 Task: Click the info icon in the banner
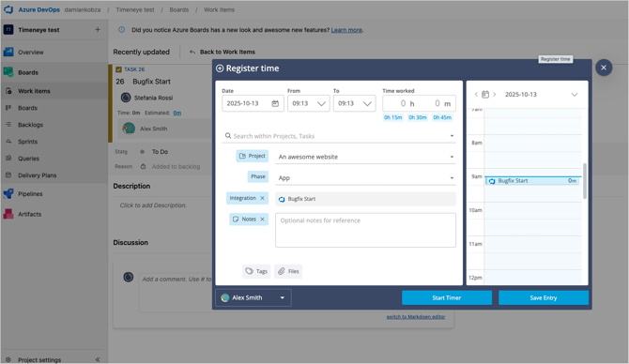[121, 30]
